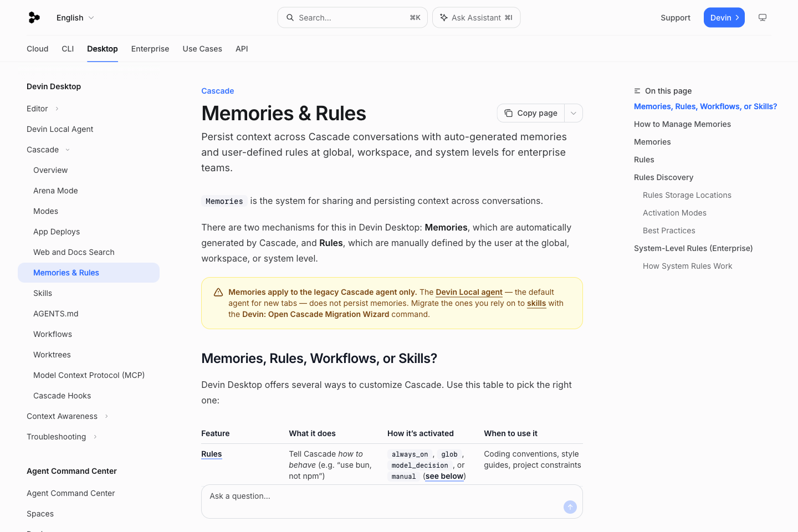Switch to the Enterprise tab
This screenshot has width=798, height=532.
click(x=150, y=49)
